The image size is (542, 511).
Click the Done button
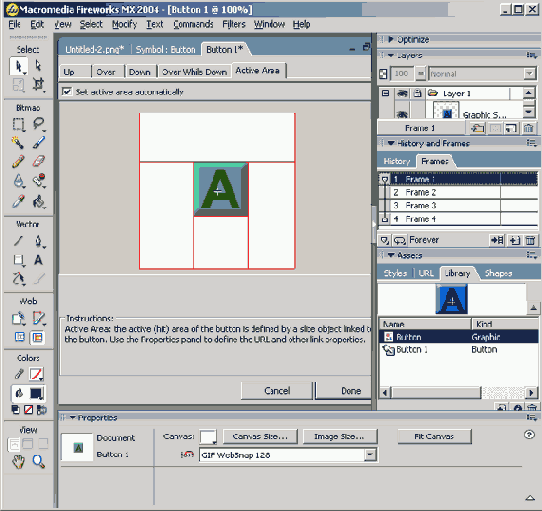tap(344, 391)
